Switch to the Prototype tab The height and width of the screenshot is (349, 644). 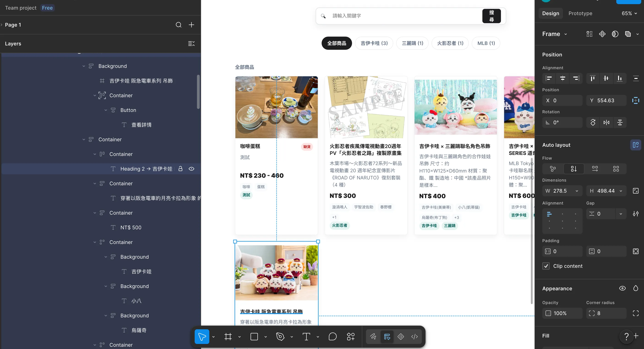click(x=580, y=13)
